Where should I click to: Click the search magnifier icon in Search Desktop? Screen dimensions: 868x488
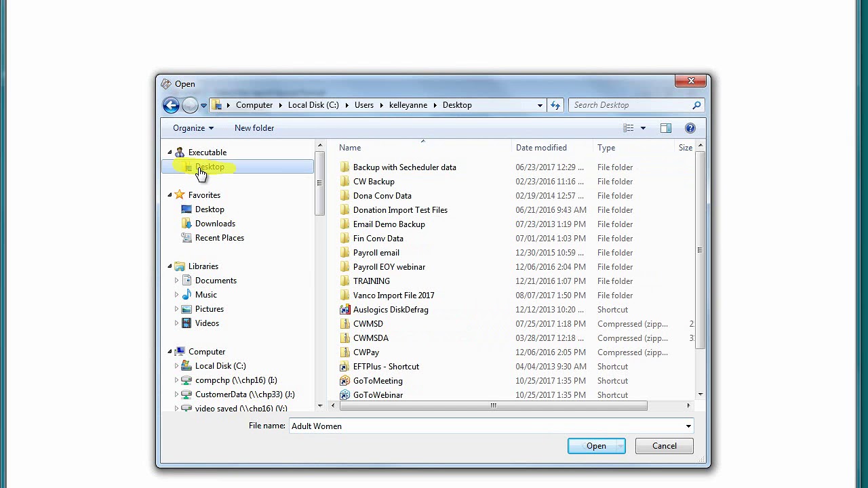(696, 105)
